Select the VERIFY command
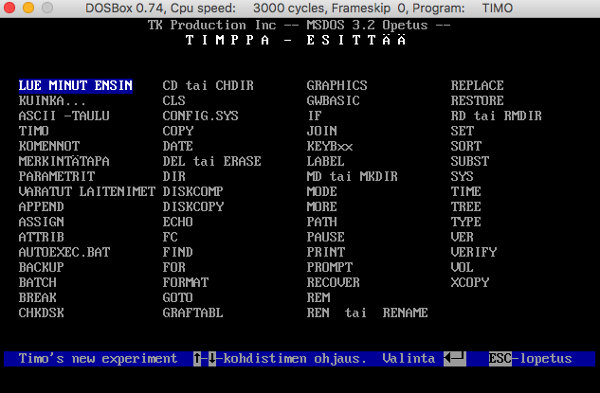 [x=474, y=252]
